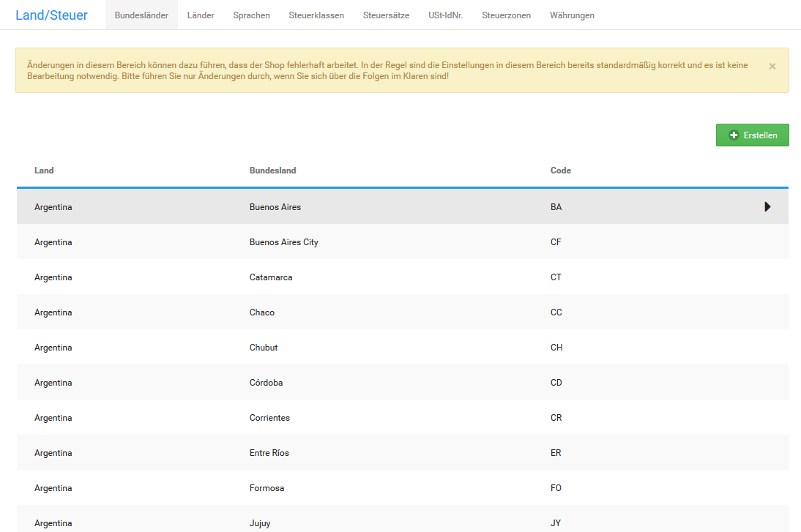Expand the Buenos Aires row arrow
Viewport: 801px width, 532px height.
(x=767, y=207)
